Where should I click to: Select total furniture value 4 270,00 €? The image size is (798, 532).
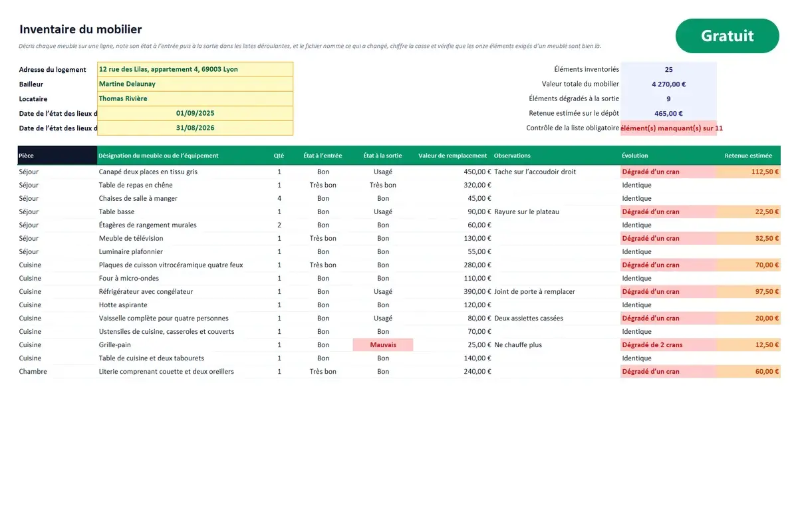[668, 84]
